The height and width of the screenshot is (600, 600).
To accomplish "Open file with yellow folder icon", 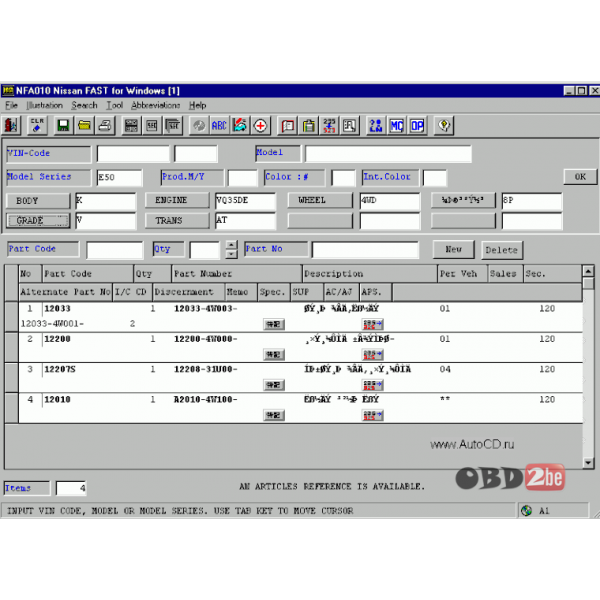I will pyautogui.click(x=84, y=125).
